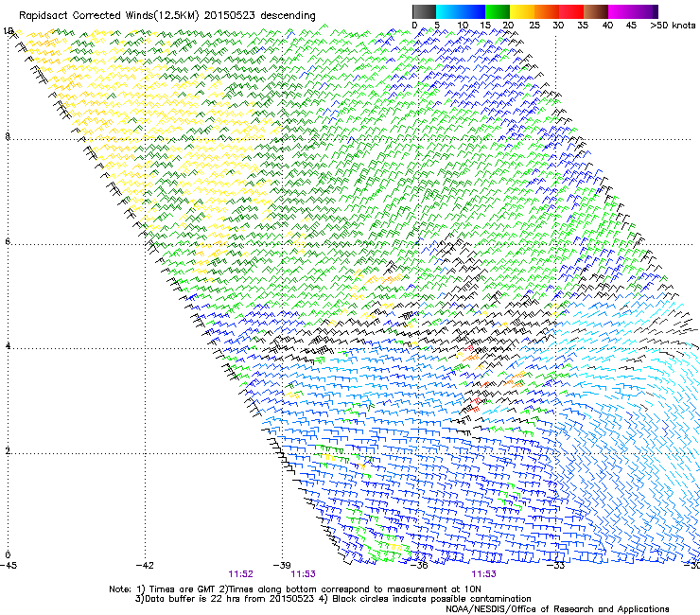This screenshot has height=615, width=700.
Task: Click the '45' legend scale label
Action: (631, 26)
